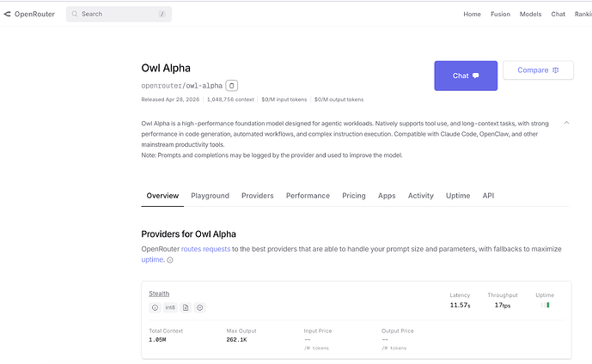
Task: Click the Input Price label
Action: click(318, 331)
